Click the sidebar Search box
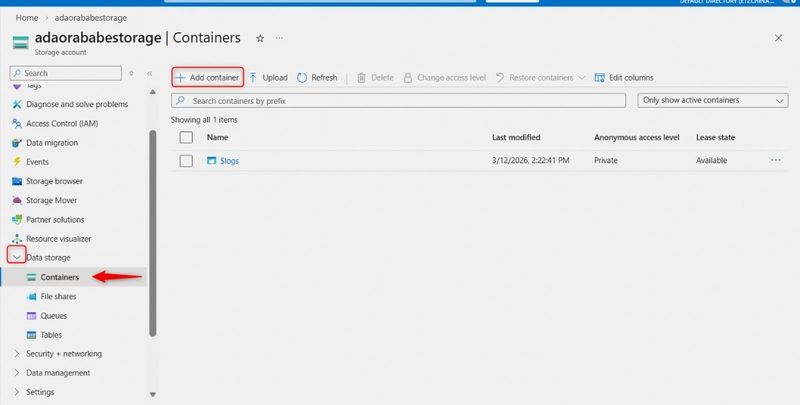 [66, 73]
